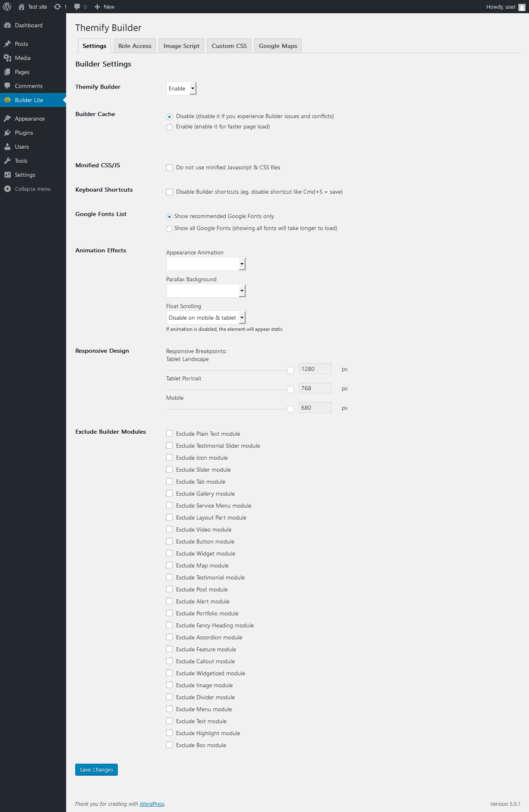Switch to the Role Access tab

coord(135,46)
